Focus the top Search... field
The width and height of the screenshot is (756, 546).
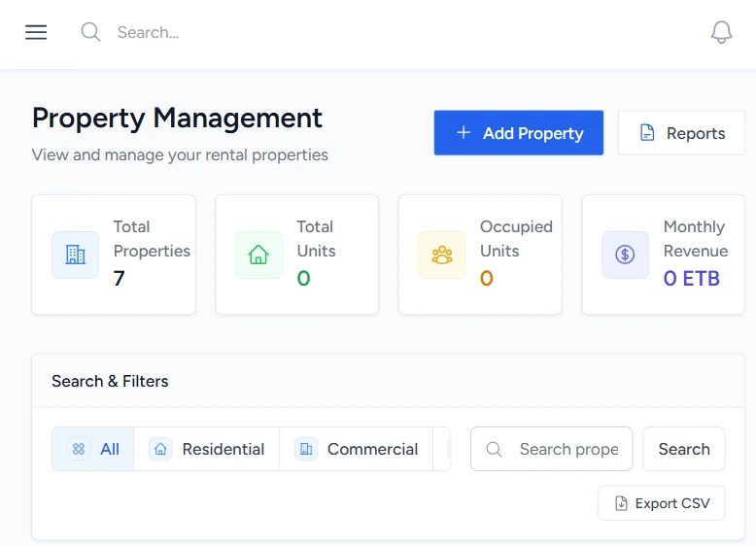[x=148, y=32]
